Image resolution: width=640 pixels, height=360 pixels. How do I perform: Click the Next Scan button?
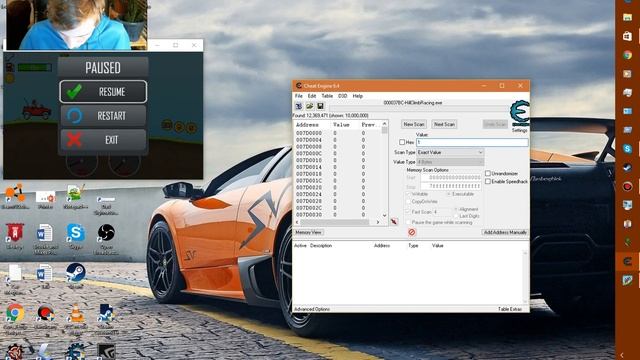click(444, 124)
